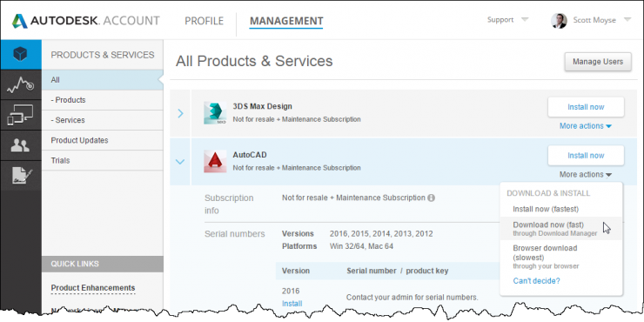Open the Trials section

(x=103, y=161)
